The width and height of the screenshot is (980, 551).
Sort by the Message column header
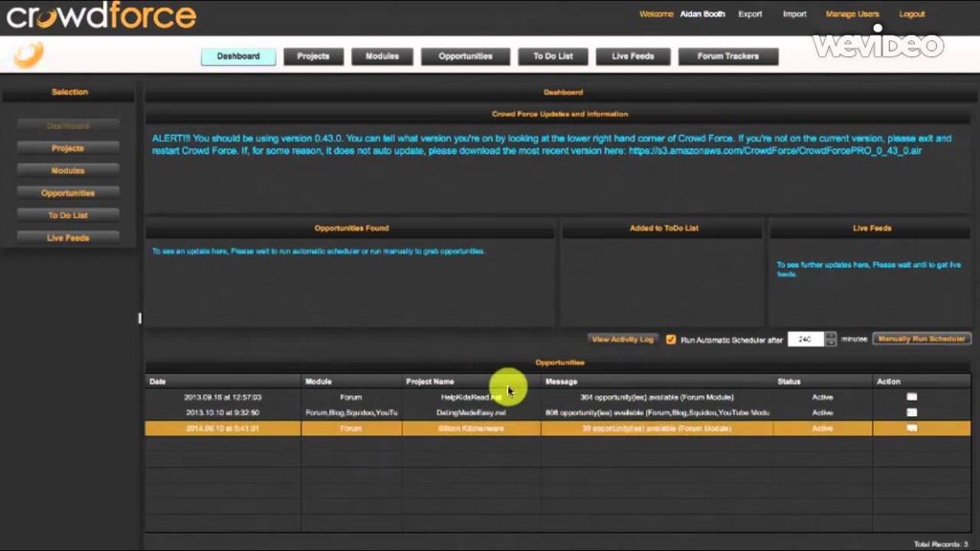click(x=657, y=381)
